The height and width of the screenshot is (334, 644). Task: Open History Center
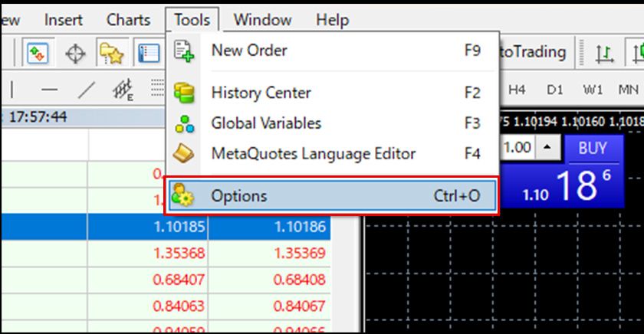pyautogui.click(x=330, y=93)
